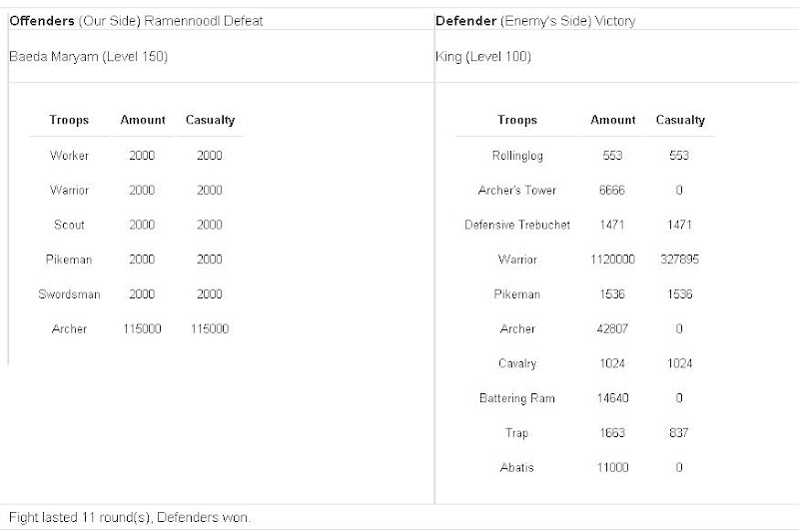Click the Trap row label
This screenshot has height=532, width=799.
pyautogui.click(x=517, y=433)
